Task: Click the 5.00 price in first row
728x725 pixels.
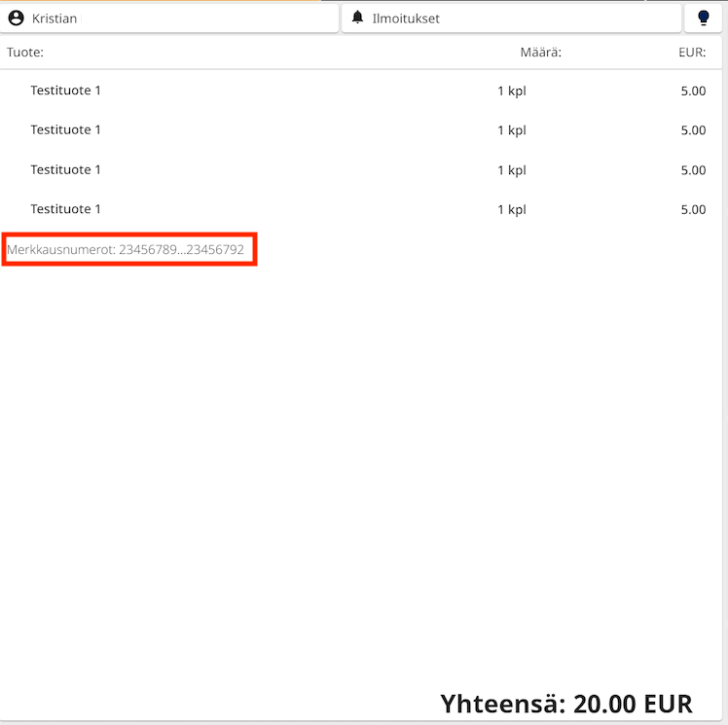Action: (x=693, y=91)
